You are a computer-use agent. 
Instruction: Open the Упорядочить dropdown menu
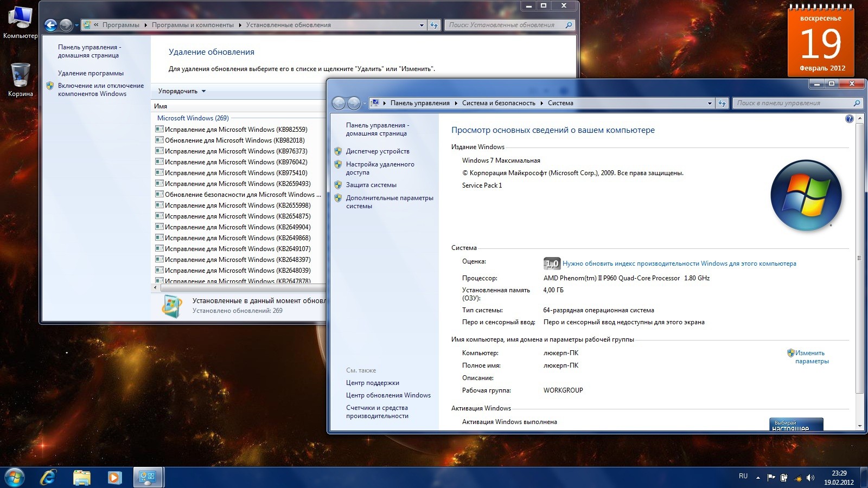(x=182, y=91)
